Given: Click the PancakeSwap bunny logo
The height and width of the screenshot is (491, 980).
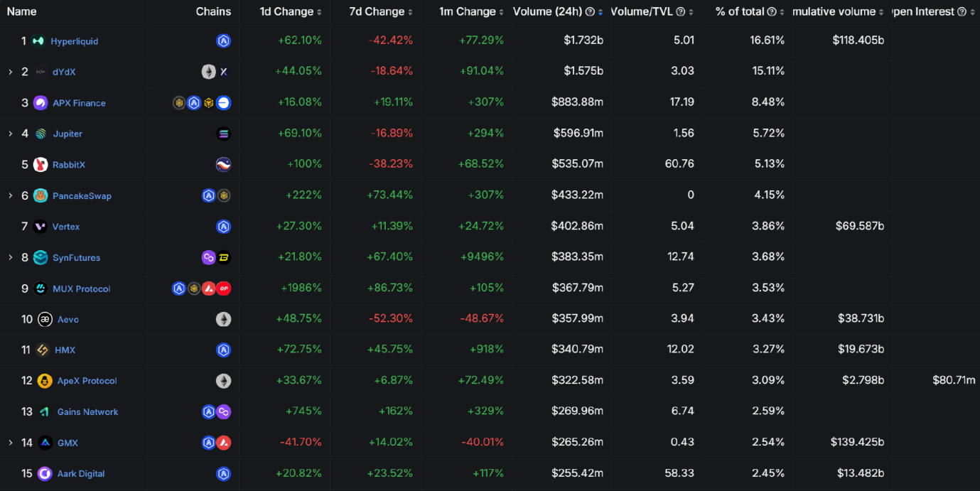Looking at the screenshot, I should click(x=41, y=196).
